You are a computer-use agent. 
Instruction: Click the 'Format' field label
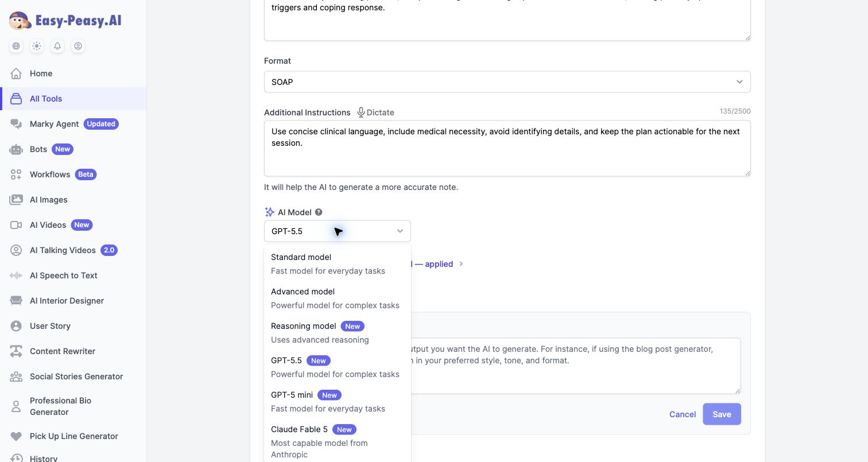(277, 61)
